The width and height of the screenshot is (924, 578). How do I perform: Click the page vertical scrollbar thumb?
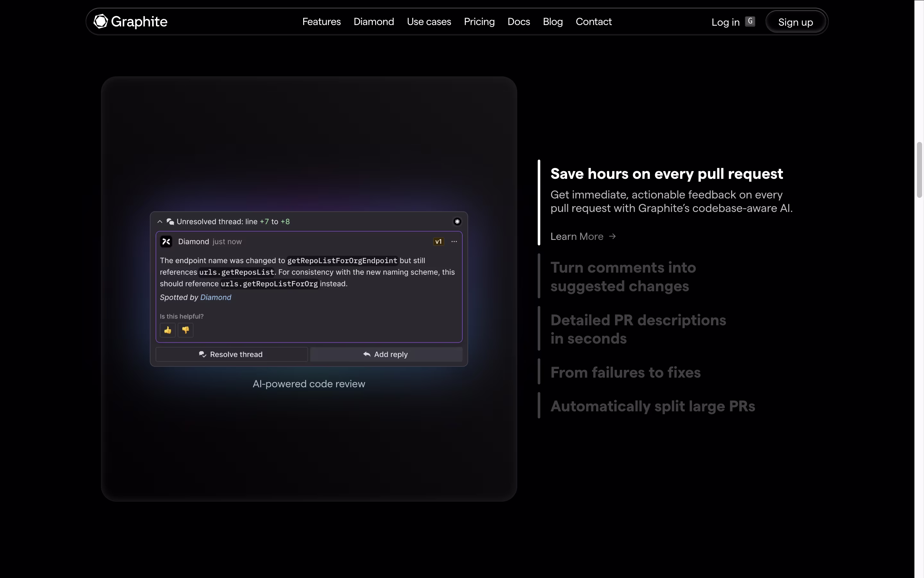pyautogui.click(x=920, y=170)
